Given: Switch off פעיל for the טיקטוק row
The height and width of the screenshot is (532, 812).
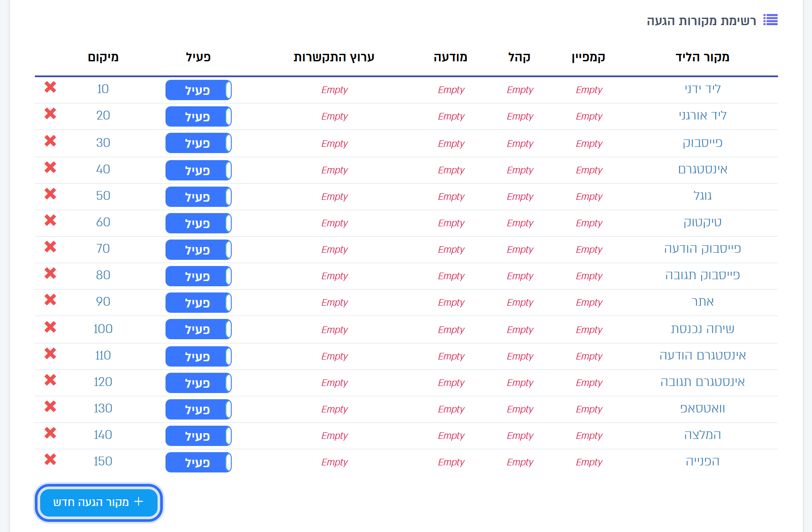Looking at the screenshot, I should tap(199, 223).
